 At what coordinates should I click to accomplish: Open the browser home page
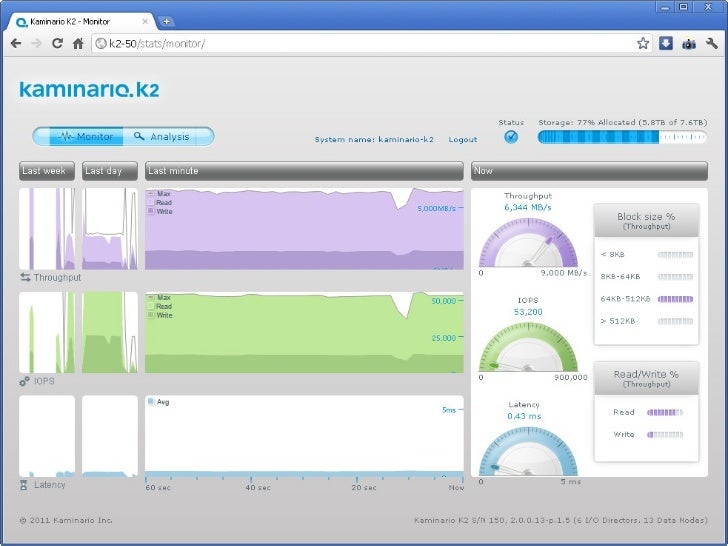coord(78,44)
